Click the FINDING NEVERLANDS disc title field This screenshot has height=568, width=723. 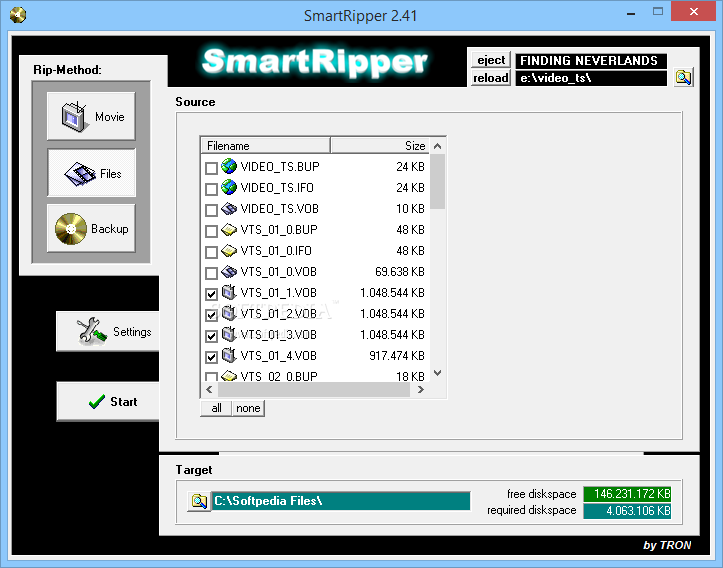[591, 60]
